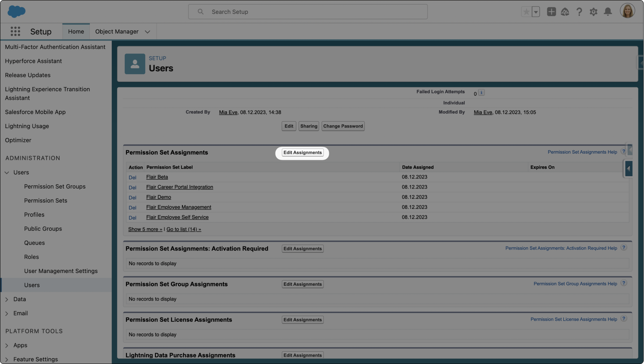Open the Setup gear icon
This screenshot has height=364, width=644.
point(593,11)
